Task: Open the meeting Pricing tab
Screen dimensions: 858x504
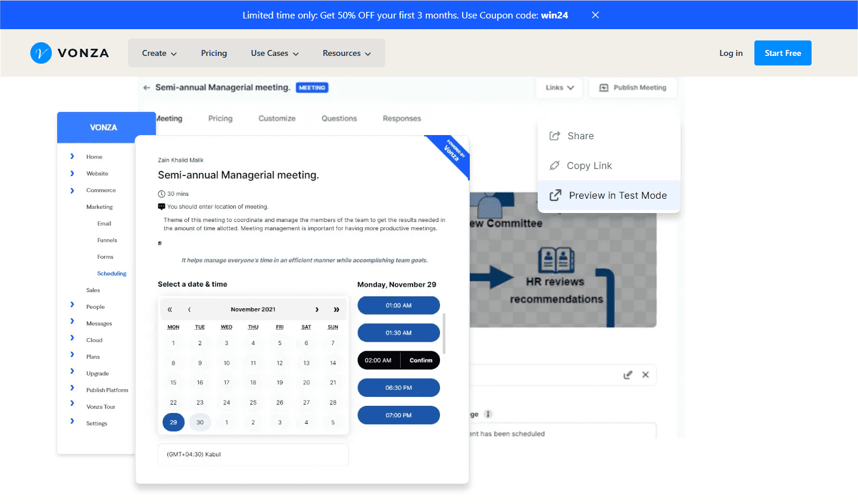Action: (220, 118)
